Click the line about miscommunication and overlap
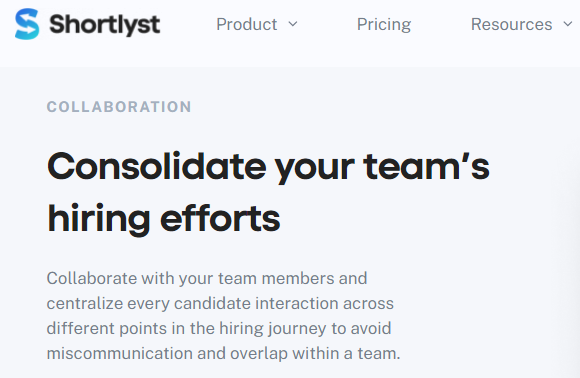This screenshot has height=378, width=580. (223, 353)
